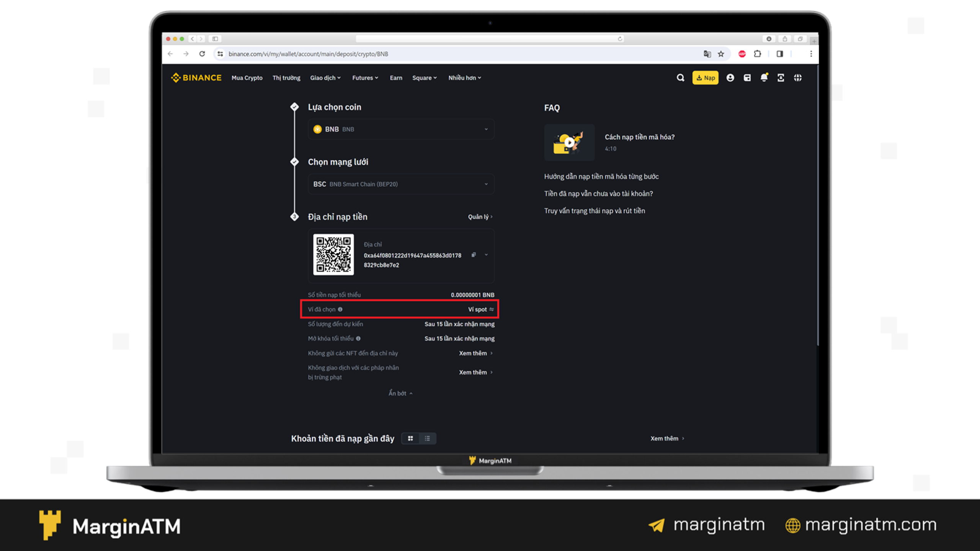This screenshot has width=980, height=551.
Task: Click the search icon in top navbar
Action: pyautogui.click(x=680, y=77)
